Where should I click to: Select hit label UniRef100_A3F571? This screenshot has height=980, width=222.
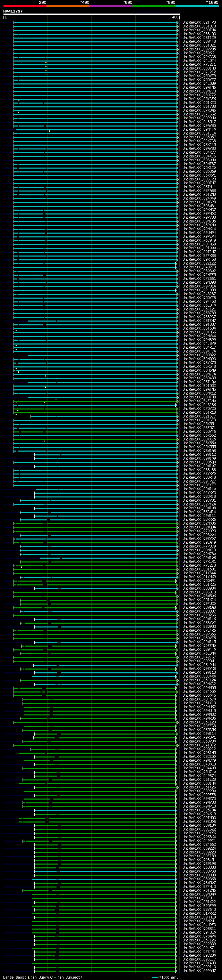(x=199, y=428)
